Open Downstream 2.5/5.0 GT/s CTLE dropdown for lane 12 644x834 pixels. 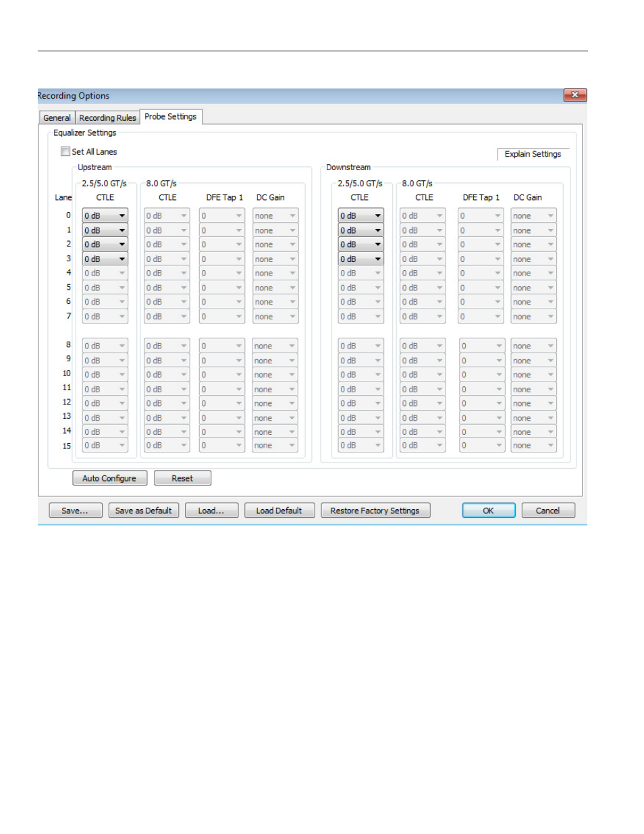[x=361, y=404]
